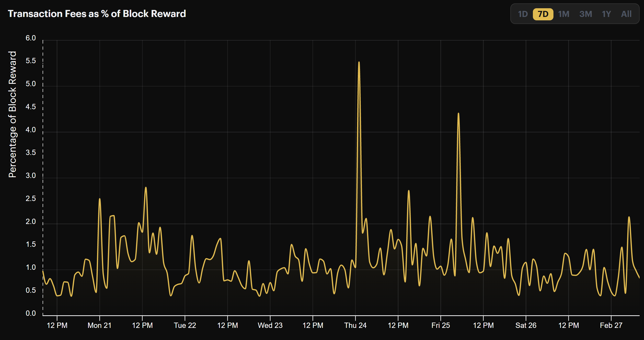Image resolution: width=644 pixels, height=340 pixels.
Task: Click the highlighted 7D selector pill
Action: [x=543, y=14]
